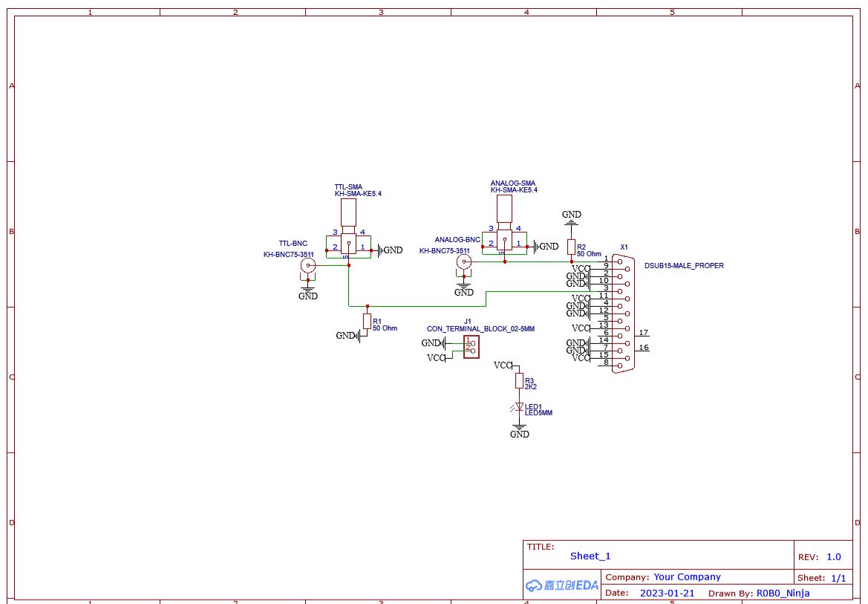Click the LED1 LED5MM diode symbol
Viewport: 868px width, 604px height.
coord(518,406)
